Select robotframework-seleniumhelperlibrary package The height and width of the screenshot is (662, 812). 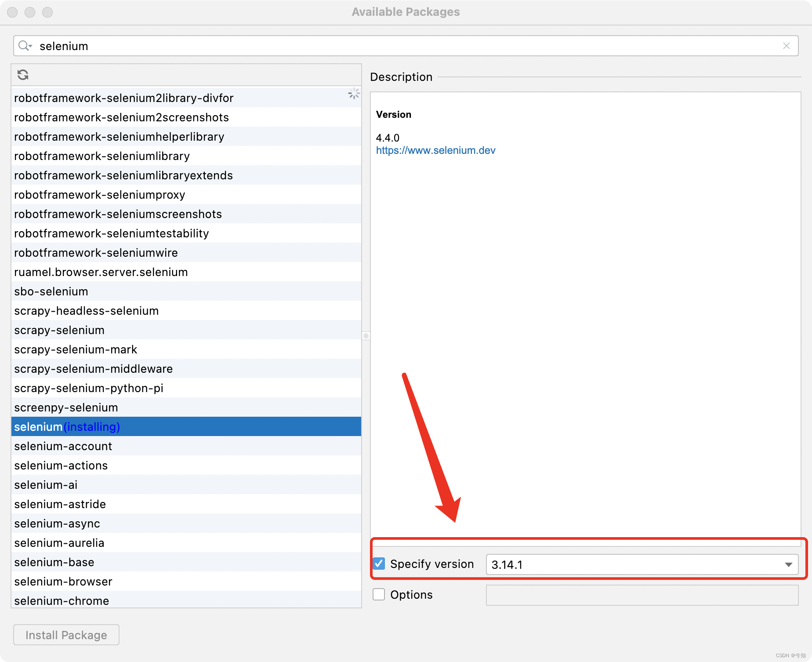[x=186, y=136]
